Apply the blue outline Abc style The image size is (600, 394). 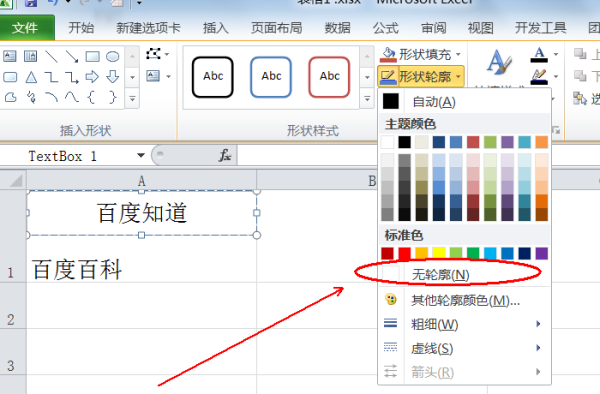271,77
